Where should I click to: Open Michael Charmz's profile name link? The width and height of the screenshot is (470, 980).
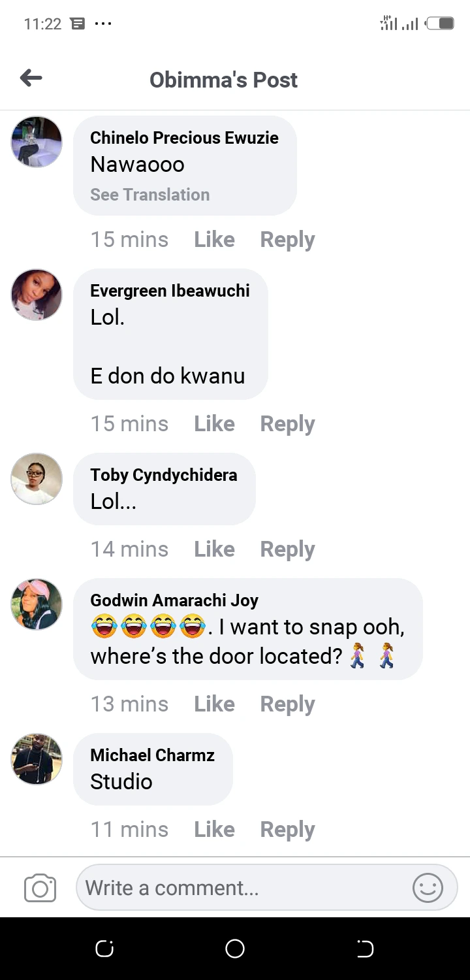click(152, 755)
